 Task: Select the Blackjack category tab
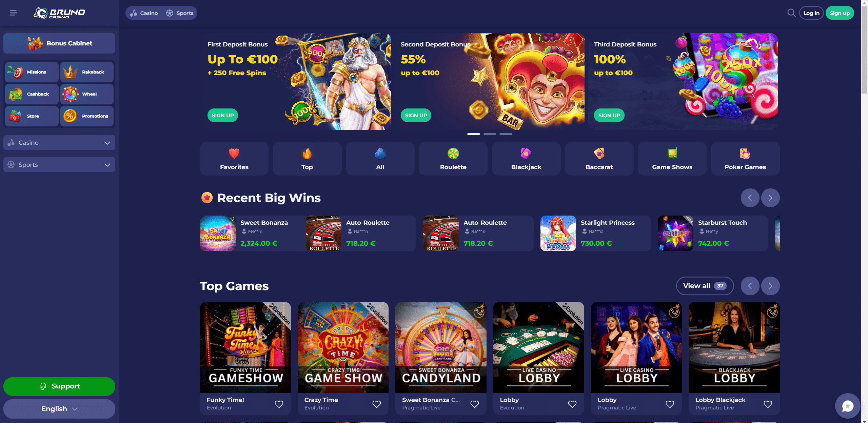526,159
